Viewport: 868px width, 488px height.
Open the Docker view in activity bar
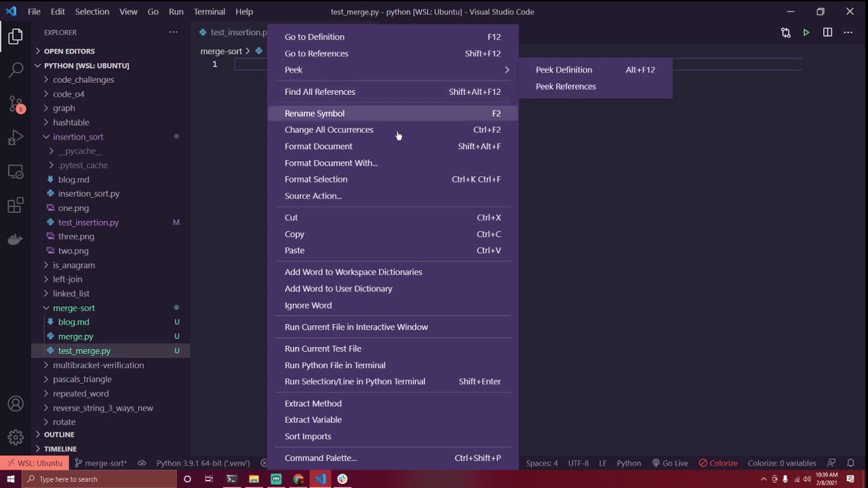coord(16,239)
